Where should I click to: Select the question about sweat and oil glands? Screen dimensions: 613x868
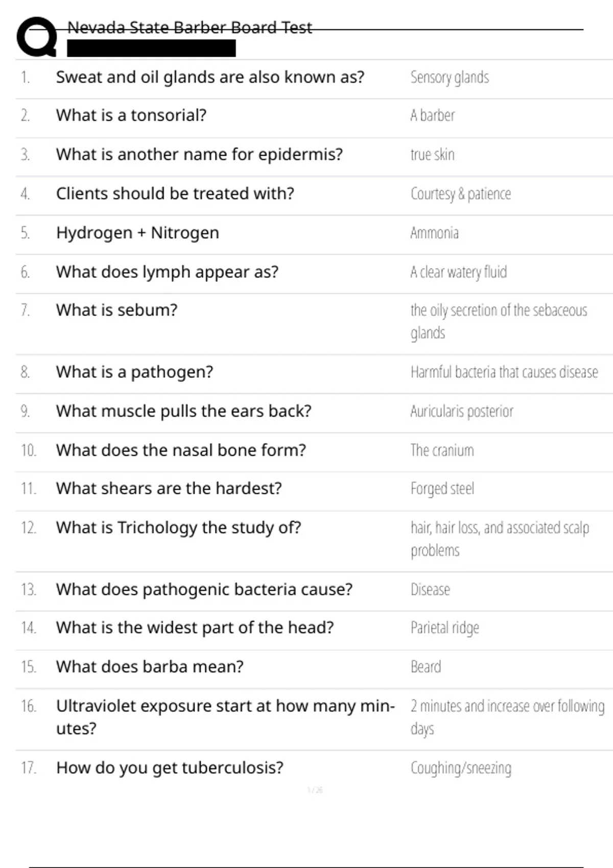210,77
